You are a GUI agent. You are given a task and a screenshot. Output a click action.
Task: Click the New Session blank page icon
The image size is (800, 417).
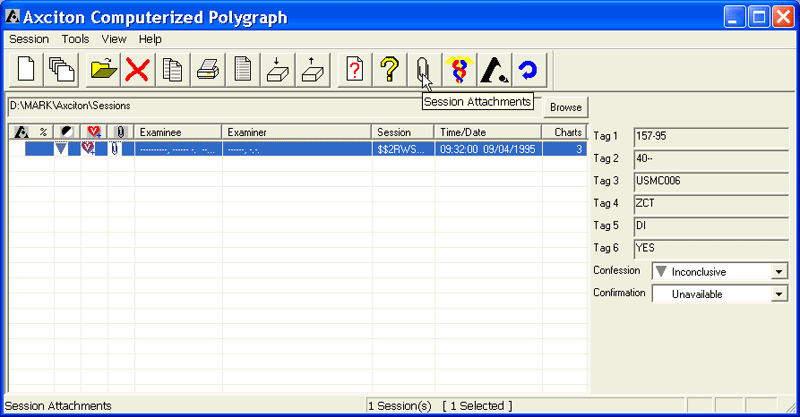pos(26,69)
